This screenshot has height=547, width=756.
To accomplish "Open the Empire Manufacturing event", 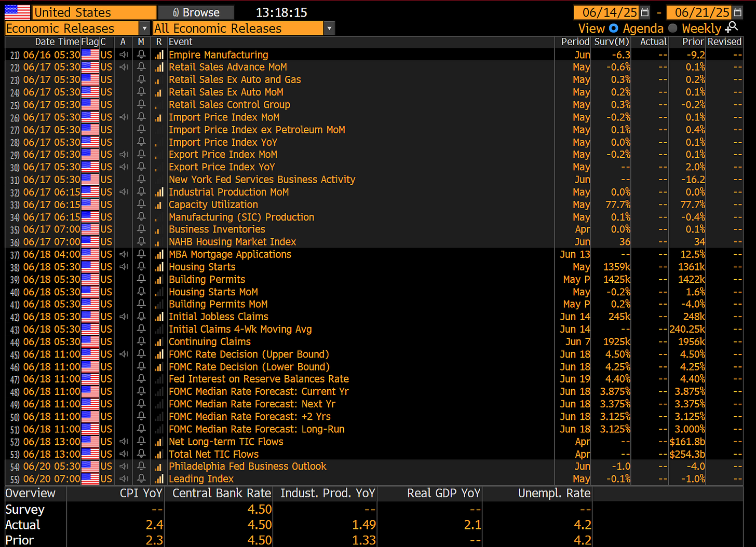I will click(x=219, y=55).
